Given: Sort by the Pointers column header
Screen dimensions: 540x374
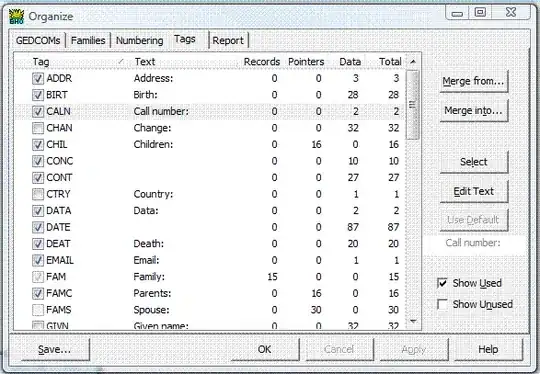Looking at the screenshot, I should click(x=306, y=62).
